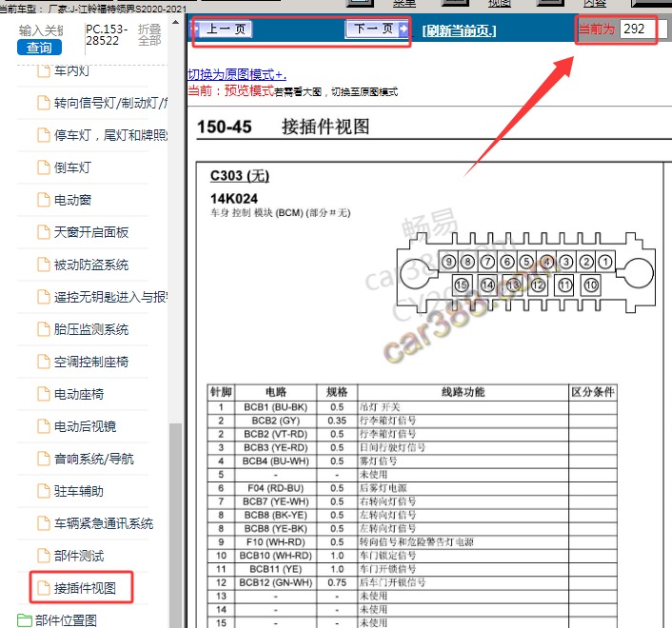Click the document icon beside 电动座椅
Screen dimensions: 672x628
click(43, 394)
